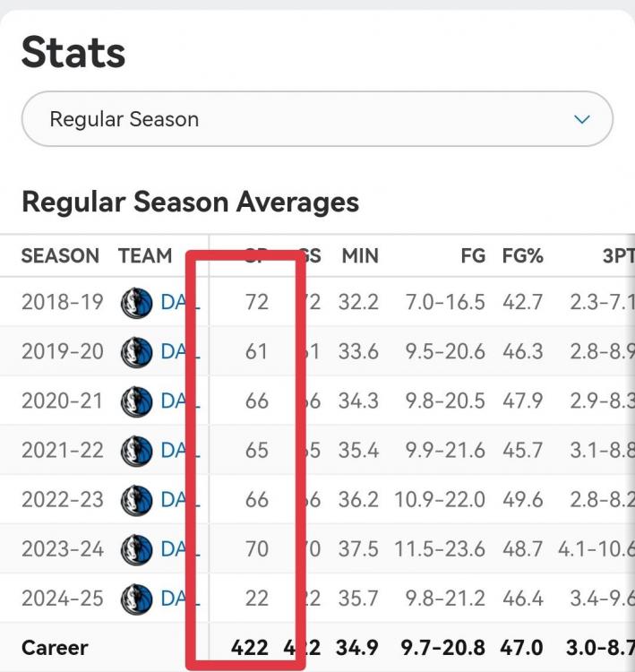Image resolution: width=635 pixels, height=672 pixels.
Task: Click the TEAM column header
Action: coord(144,256)
